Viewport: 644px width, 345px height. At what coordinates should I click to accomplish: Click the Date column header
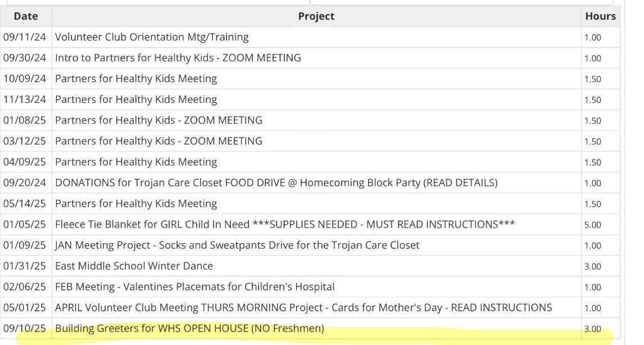[x=26, y=16]
